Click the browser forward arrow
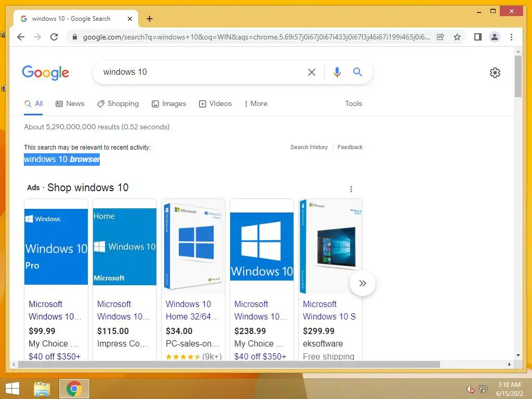Image resolution: width=532 pixels, height=399 pixels. pos(37,37)
